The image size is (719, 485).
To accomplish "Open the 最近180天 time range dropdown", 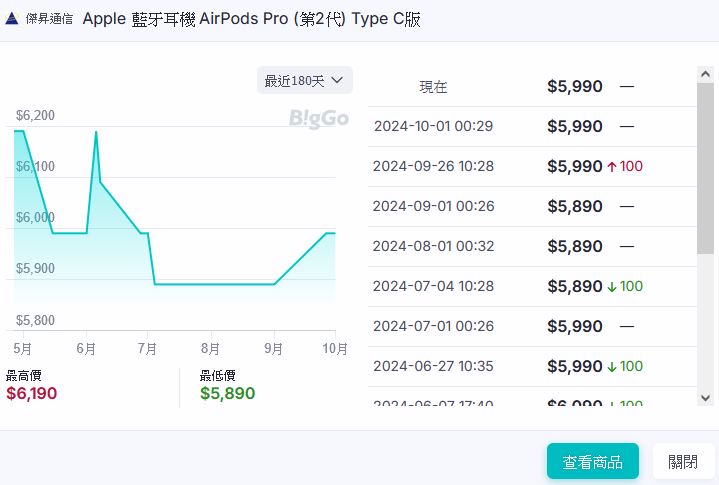I will tap(304, 80).
